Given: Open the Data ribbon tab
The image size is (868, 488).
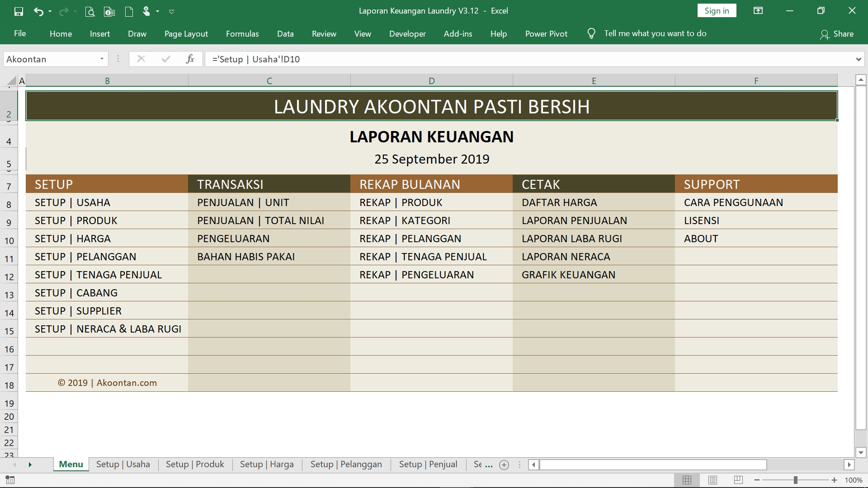Looking at the screenshot, I should tap(285, 33).
